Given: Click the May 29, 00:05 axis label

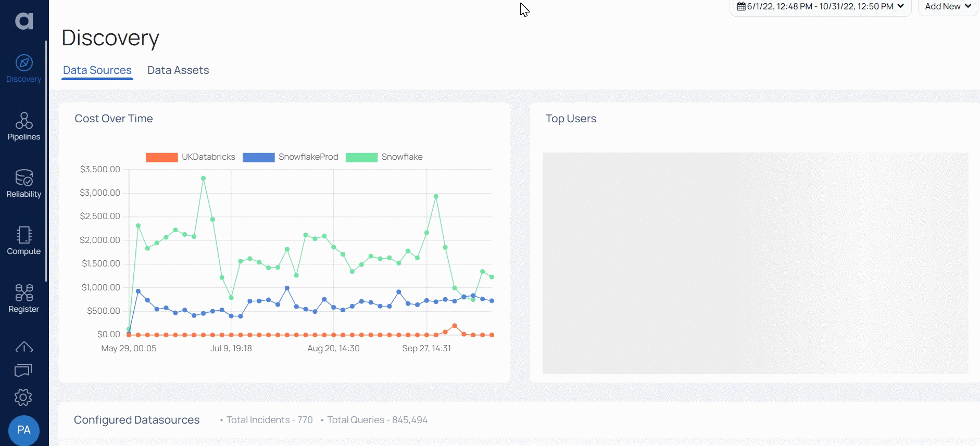Looking at the screenshot, I should [129, 349].
